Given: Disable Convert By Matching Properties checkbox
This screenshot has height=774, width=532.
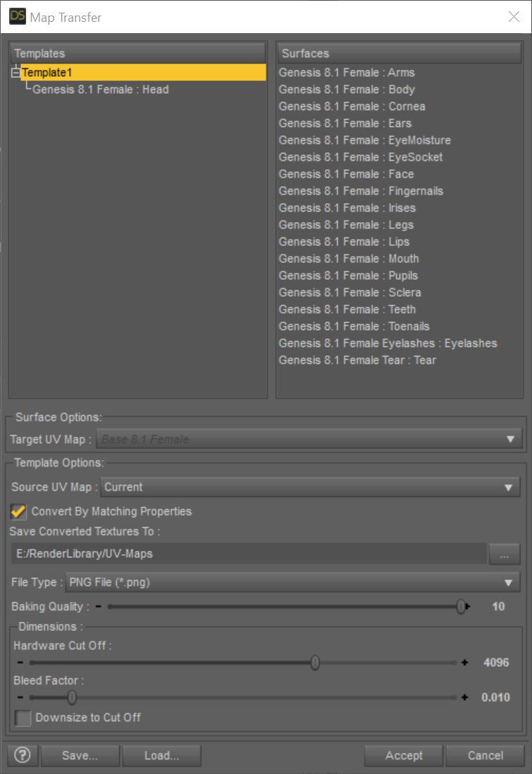Looking at the screenshot, I should 19,511.
